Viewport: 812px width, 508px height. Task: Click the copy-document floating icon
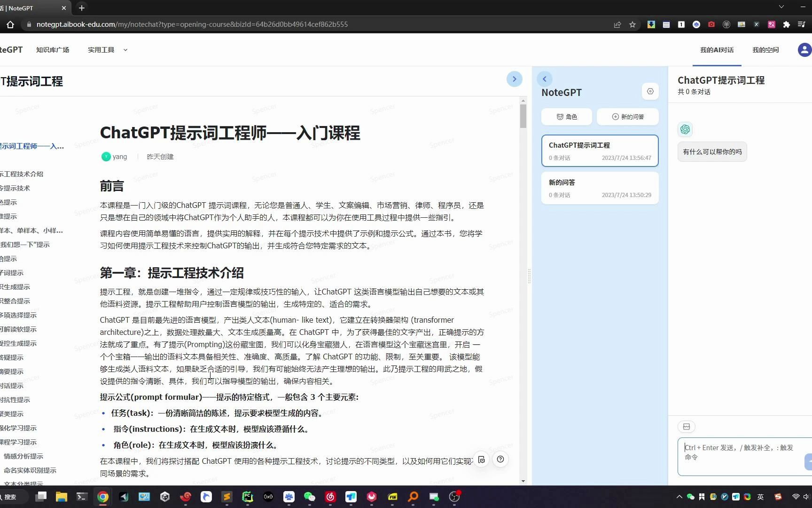pyautogui.click(x=482, y=460)
